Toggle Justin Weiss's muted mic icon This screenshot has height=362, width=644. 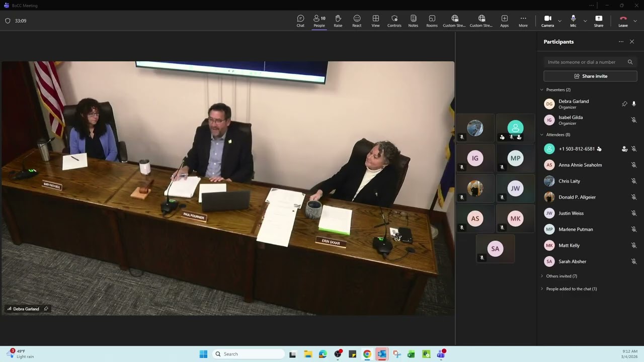click(634, 213)
